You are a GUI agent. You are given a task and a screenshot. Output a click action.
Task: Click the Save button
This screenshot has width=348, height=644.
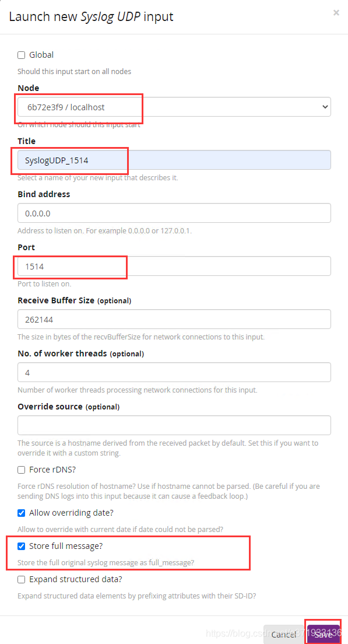click(323, 634)
